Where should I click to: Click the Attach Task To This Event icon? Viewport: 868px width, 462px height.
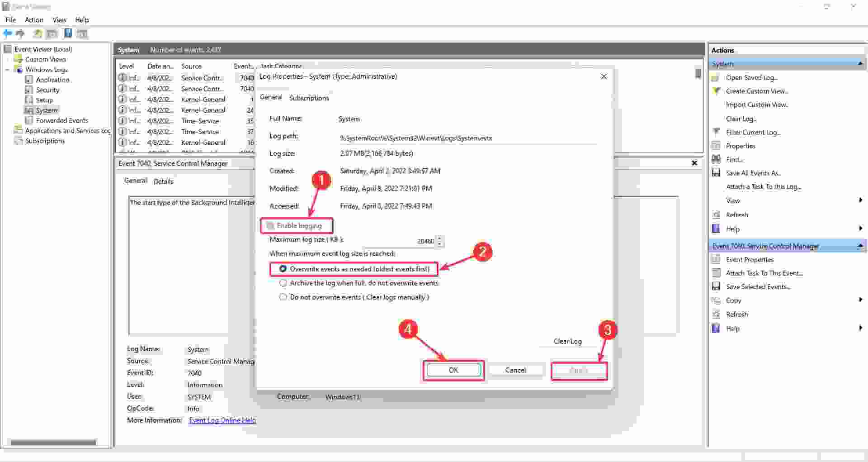[x=716, y=273]
